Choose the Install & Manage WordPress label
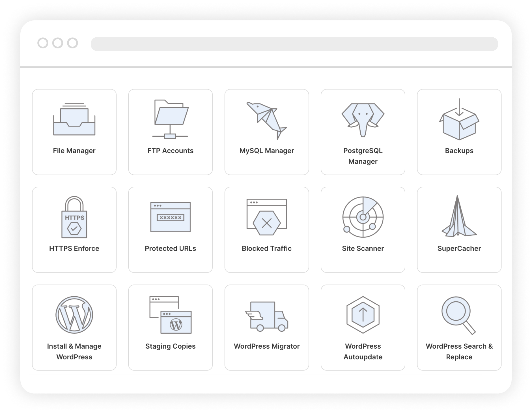Screen dimensions: 532x414 point(74,351)
